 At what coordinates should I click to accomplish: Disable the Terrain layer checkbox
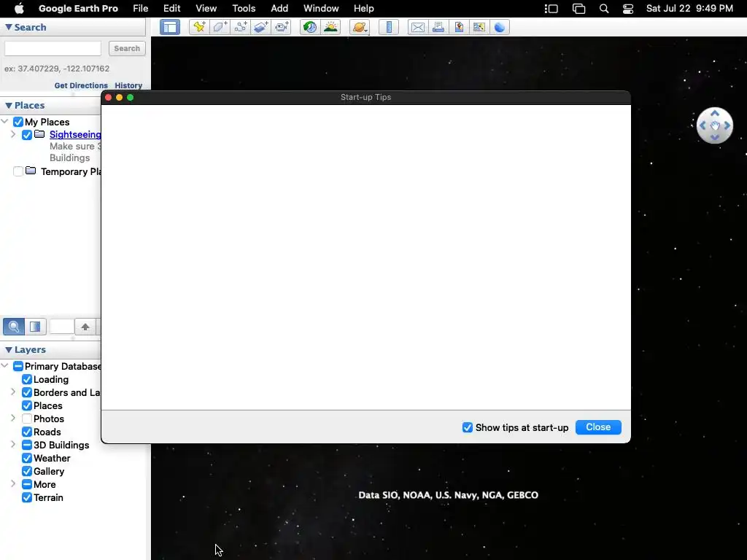point(27,497)
